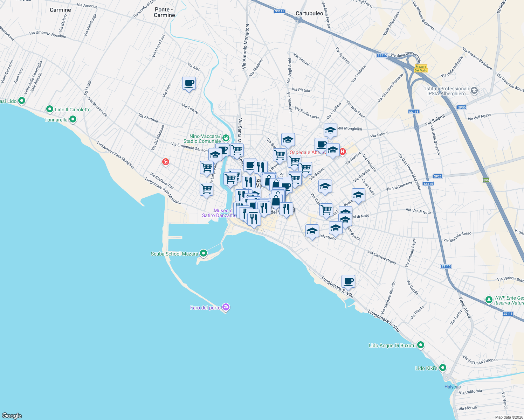Open the Lido Il Circoletto pin
Viewport: 524px width, 420px height.
point(49,110)
